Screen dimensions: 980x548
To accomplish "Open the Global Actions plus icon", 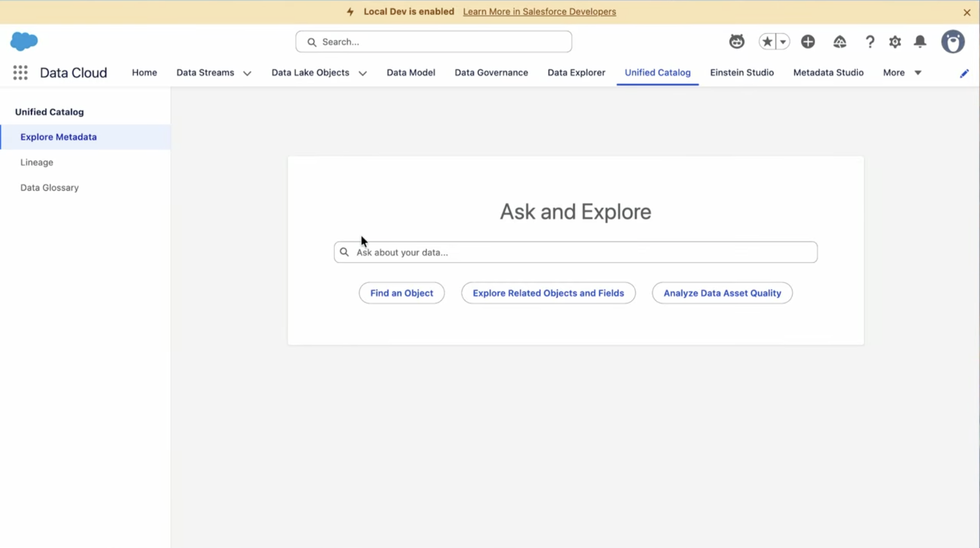I will [808, 42].
